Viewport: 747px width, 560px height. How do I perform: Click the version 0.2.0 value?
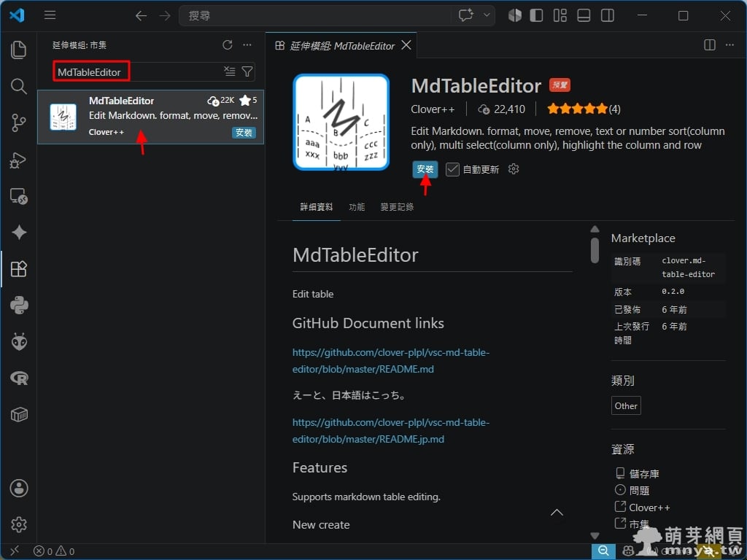(673, 292)
